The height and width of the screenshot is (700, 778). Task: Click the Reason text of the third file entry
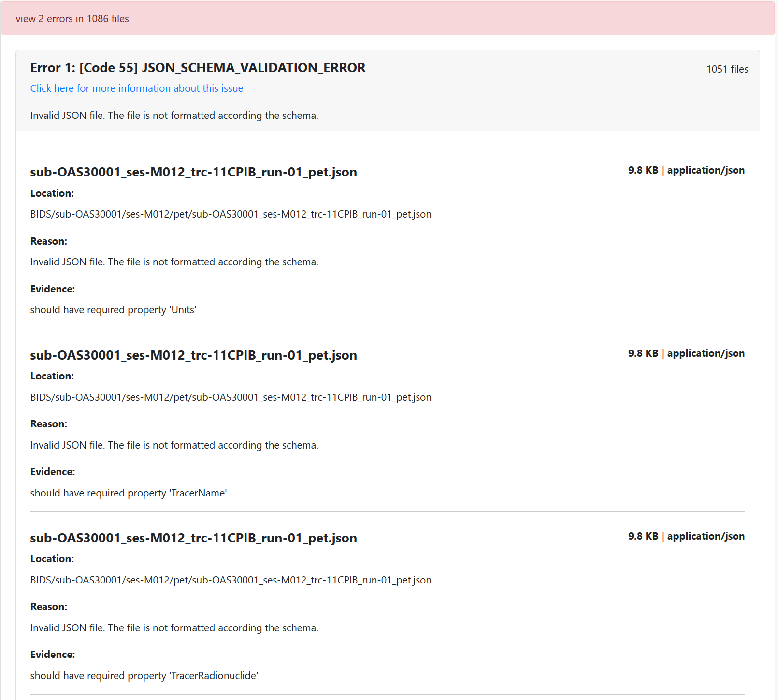174,627
